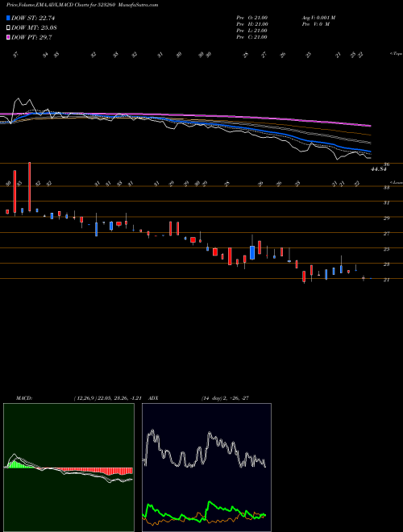This screenshot has height=532, width=403.
Task: Click 'Pre H: 21.00' high value
Action: 252,24
